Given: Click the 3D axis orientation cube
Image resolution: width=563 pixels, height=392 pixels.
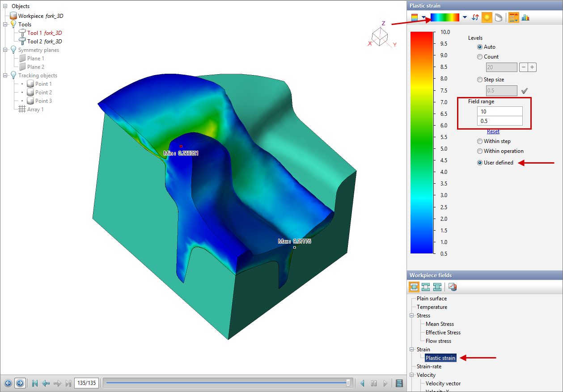Looking at the screenshot, I should coord(380,36).
